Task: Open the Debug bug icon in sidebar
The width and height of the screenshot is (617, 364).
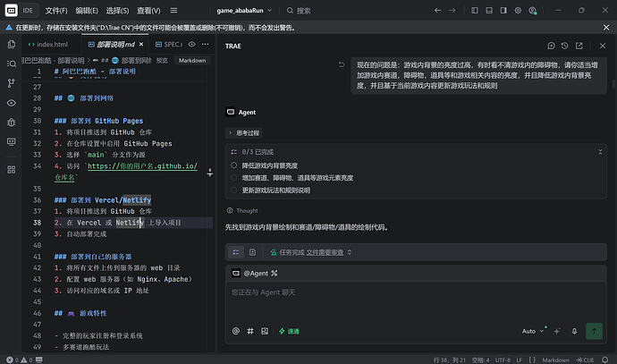Action: pyautogui.click(x=12, y=123)
